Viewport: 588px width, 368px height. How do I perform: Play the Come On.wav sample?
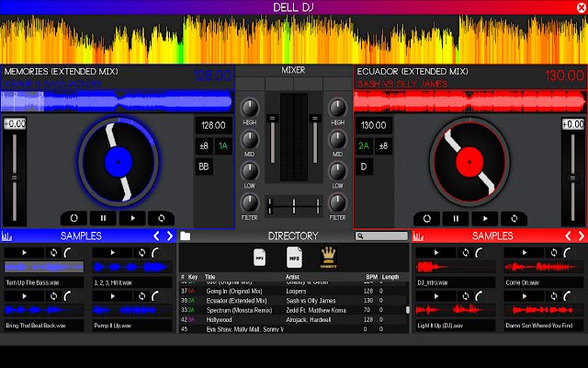click(525, 253)
